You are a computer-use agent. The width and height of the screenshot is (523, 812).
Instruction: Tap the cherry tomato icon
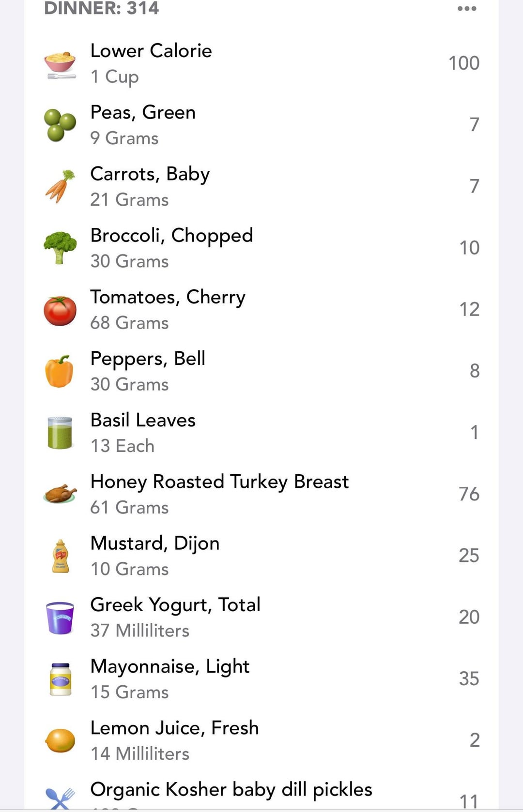[x=60, y=310]
